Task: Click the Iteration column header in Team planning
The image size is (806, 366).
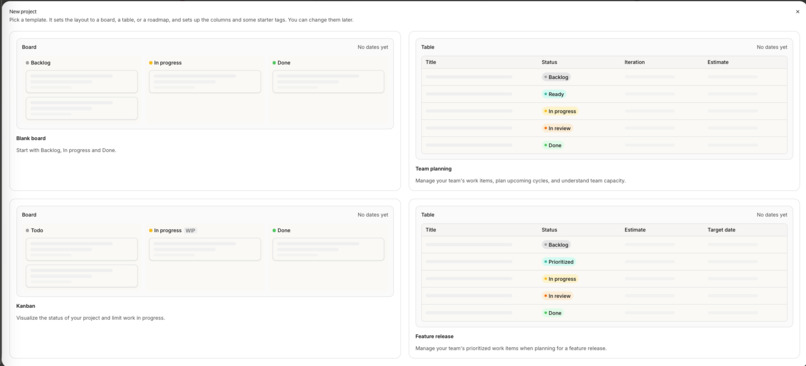Action: (x=634, y=62)
